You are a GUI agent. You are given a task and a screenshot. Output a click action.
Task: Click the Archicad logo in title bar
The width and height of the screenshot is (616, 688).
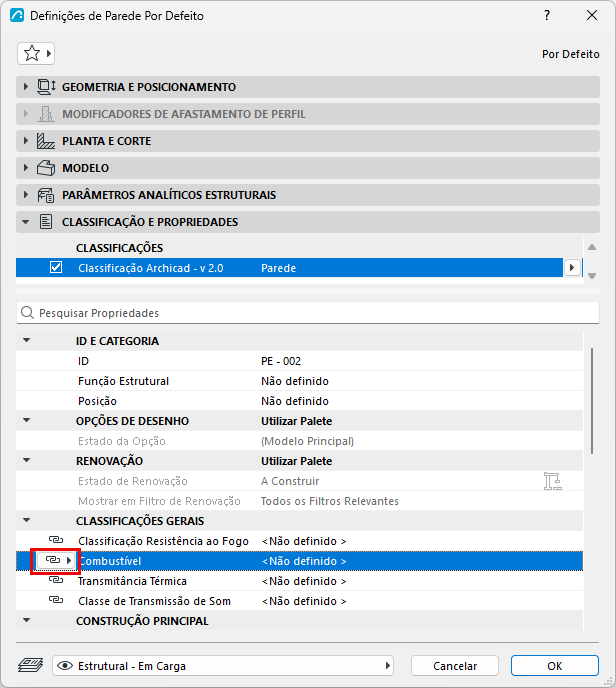point(17,15)
